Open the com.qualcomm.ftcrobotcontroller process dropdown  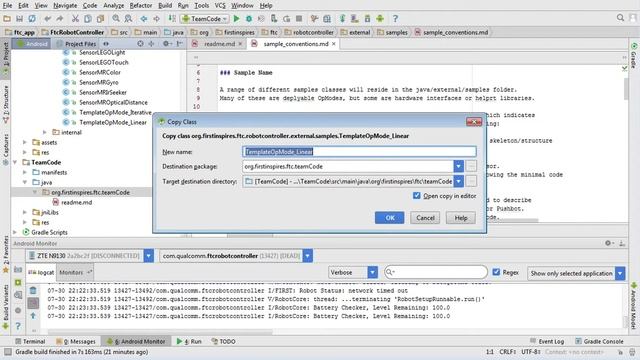pos(307,256)
